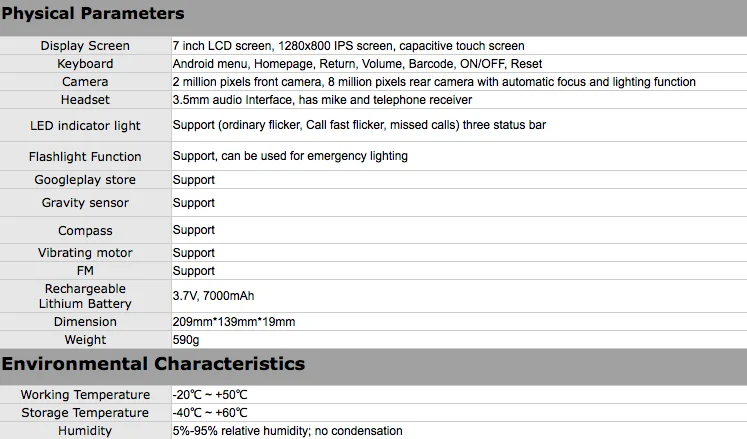This screenshot has height=439, width=747.
Task: Click the 590g weight value
Action: (x=187, y=340)
